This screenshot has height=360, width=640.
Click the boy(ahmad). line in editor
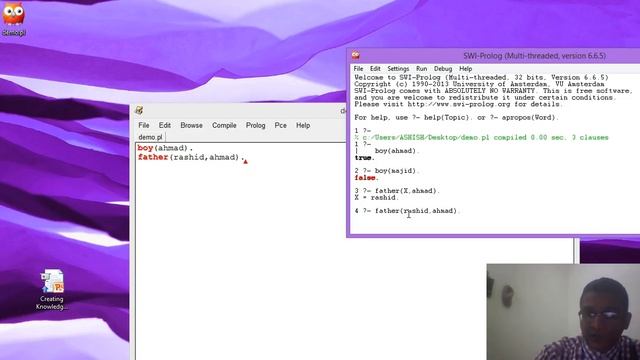tap(165, 148)
